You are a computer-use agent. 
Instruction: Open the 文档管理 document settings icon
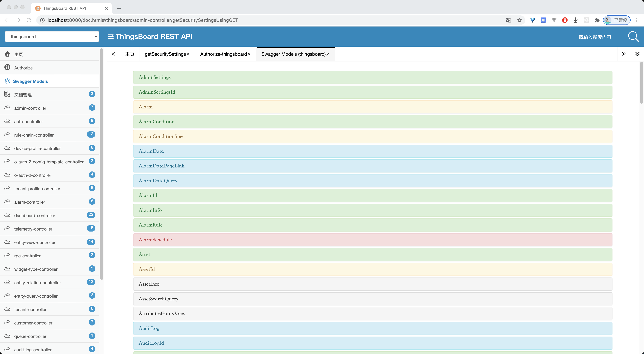tap(7, 94)
